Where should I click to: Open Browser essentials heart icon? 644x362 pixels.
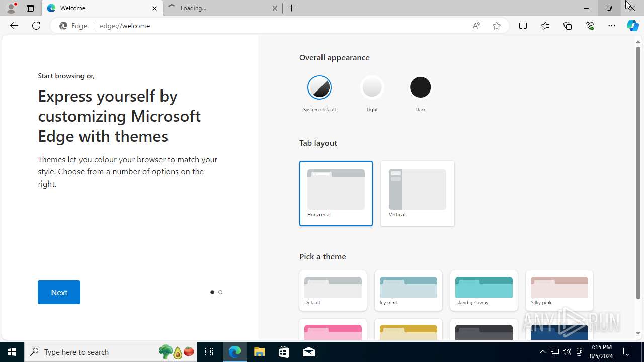click(x=590, y=26)
